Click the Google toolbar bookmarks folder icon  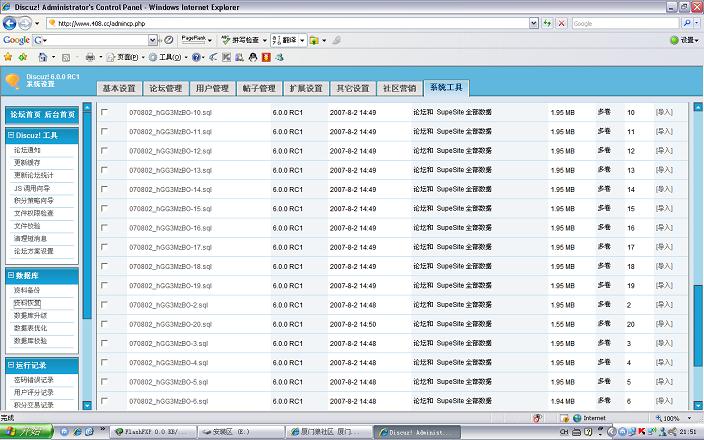point(314,40)
